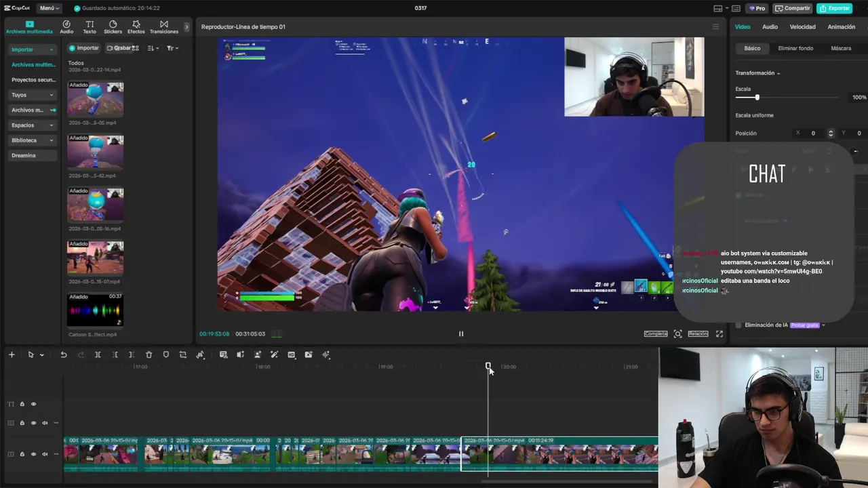Mute the upper video track
The width and height of the screenshot is (868, 488).
45,423
